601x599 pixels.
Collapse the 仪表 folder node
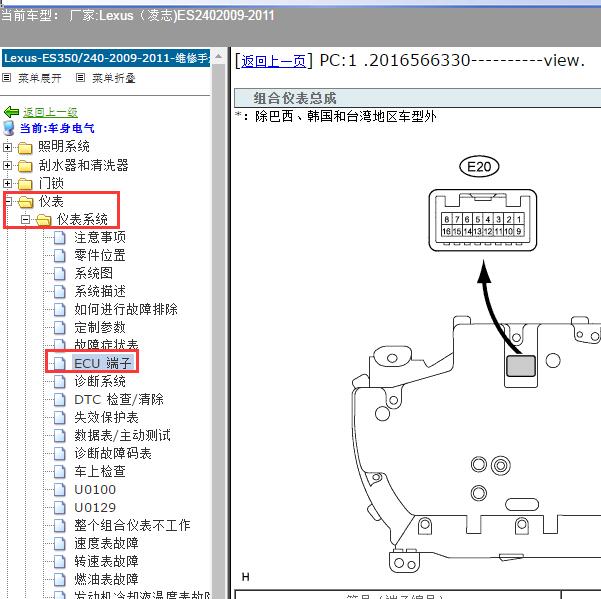pyautogui.click(x=8, y=201)
